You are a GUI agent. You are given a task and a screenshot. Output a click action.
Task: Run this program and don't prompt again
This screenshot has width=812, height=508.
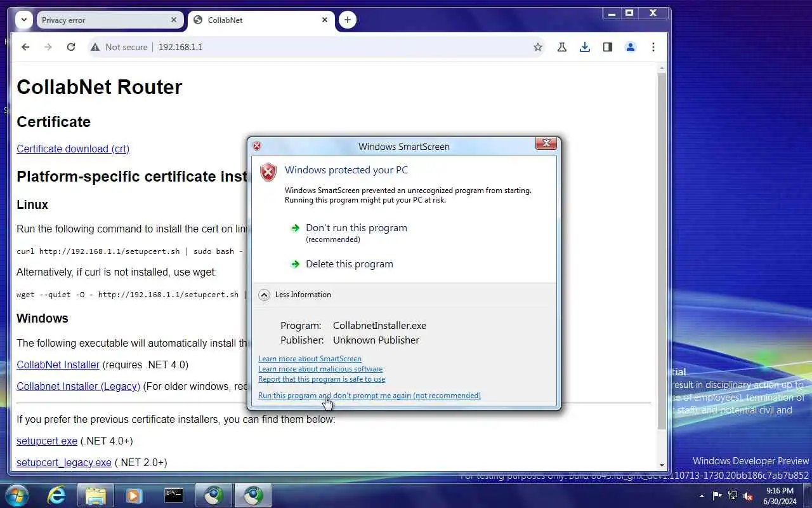point(369,396)
